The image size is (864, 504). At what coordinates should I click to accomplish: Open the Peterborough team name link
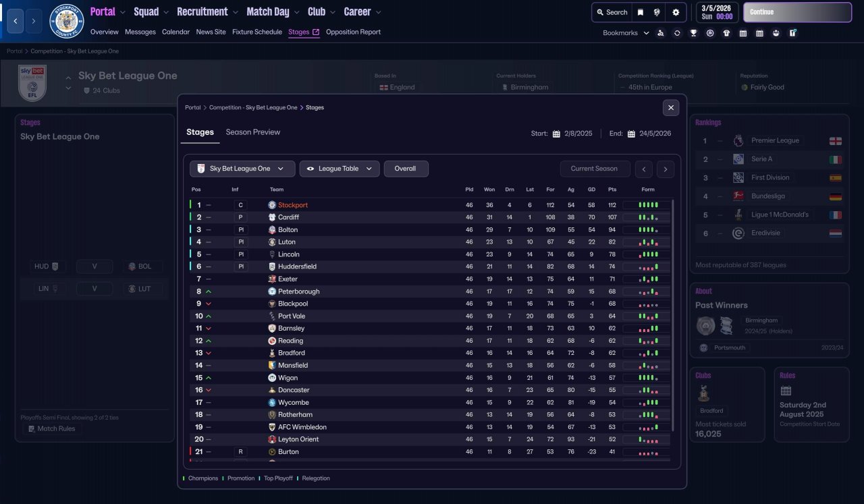[299, 291]
